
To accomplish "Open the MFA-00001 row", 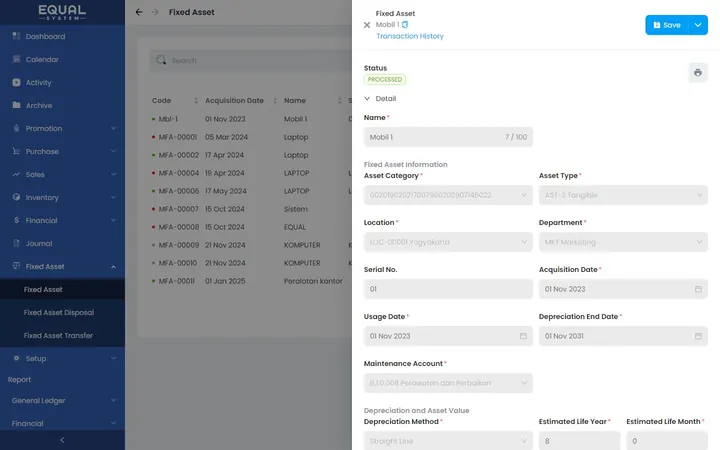I will [x=252, y=137].
